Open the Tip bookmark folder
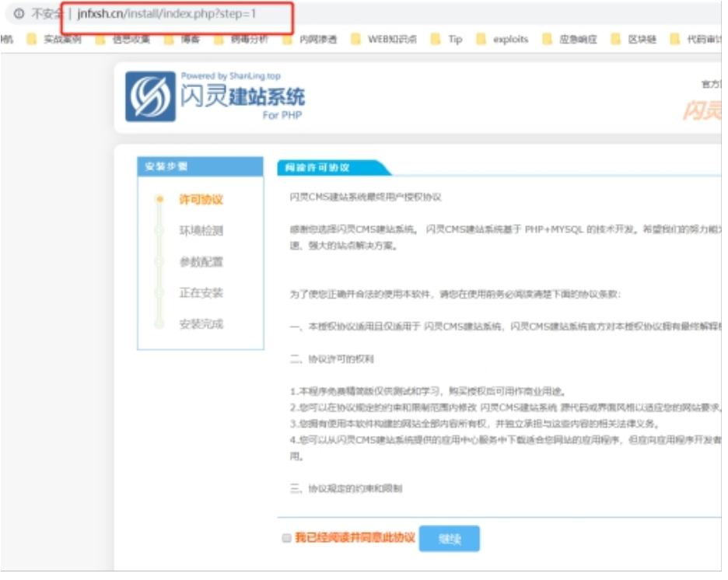 point(447,40)
